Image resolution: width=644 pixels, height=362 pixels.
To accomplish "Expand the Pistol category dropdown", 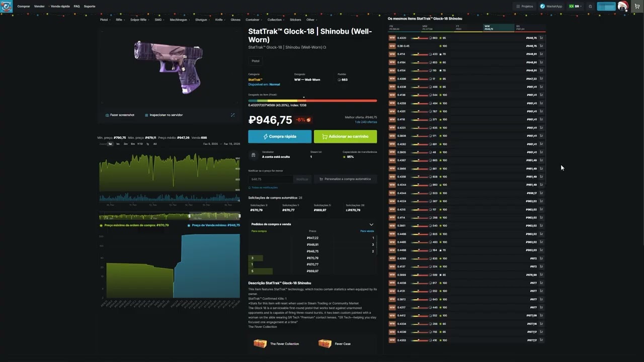I will [105, 20].
